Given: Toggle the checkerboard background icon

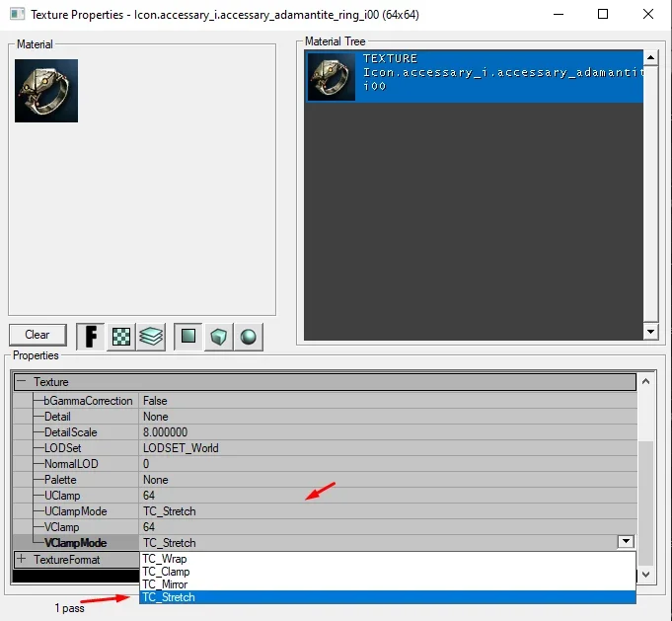Looking at the screenshot, I should tap(121, 336).
